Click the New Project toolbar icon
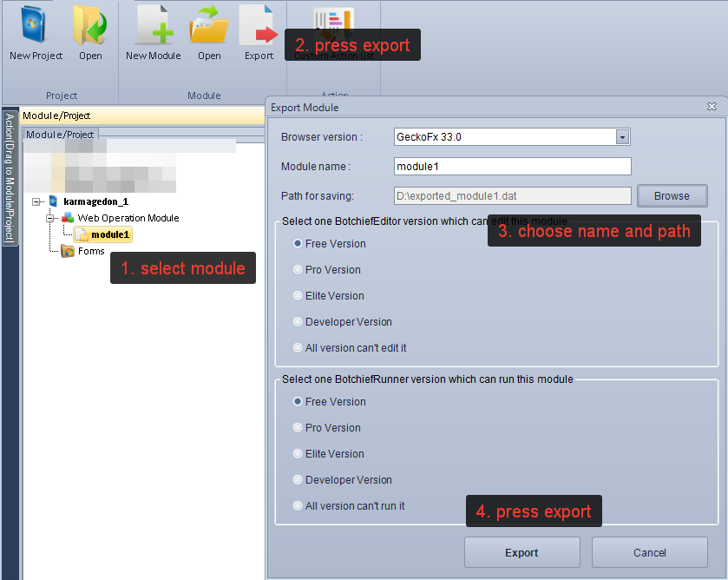This screenshot has width=728, height=580. click(x=36, y=31)
